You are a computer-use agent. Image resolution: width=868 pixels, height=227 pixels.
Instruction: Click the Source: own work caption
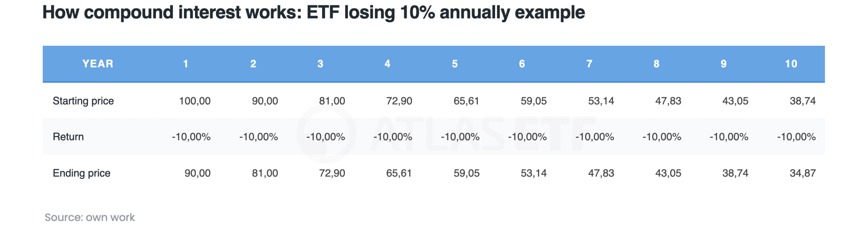pyautogui.click(x=90, y=217)
